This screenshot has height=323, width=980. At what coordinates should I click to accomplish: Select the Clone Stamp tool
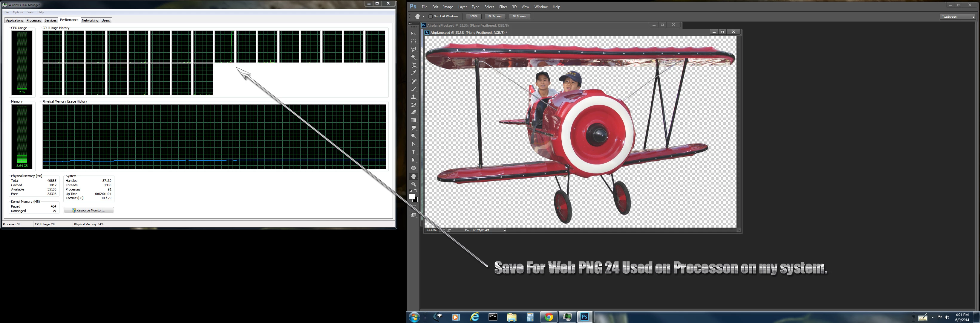click(x=414, y=97)
